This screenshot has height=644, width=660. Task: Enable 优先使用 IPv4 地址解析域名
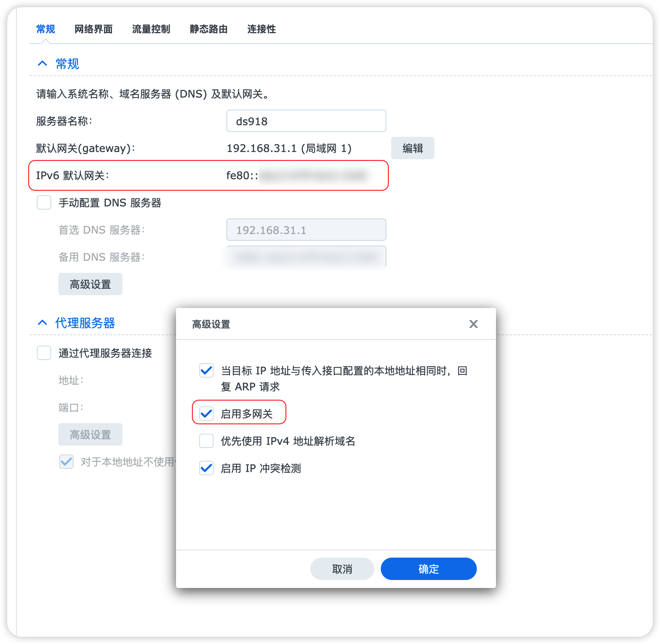[206, 441]
